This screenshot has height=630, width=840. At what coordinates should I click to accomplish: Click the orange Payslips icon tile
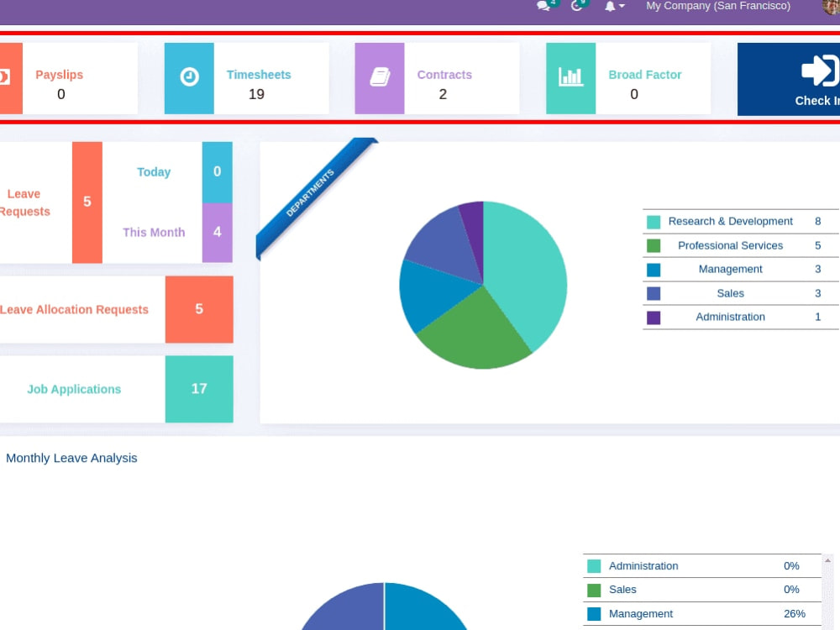tap(11, 78)
